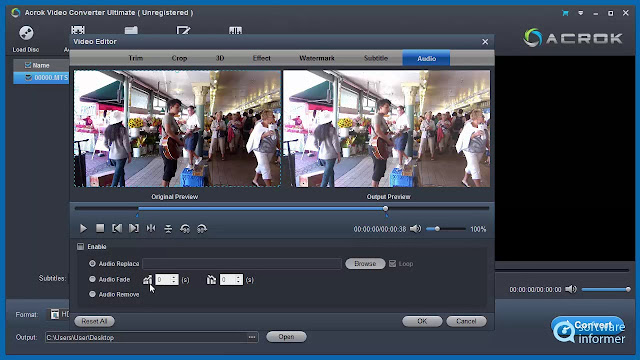Switch to the Trim tab

click(136, 58)
